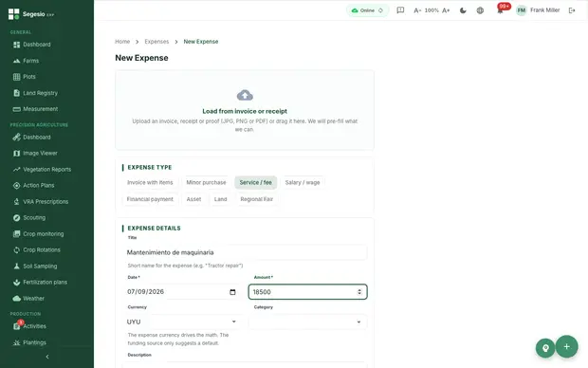Open the date picker calendar icon
This screenshot has width=588, height=368.
pyautogui.click(x=232, y=292)
